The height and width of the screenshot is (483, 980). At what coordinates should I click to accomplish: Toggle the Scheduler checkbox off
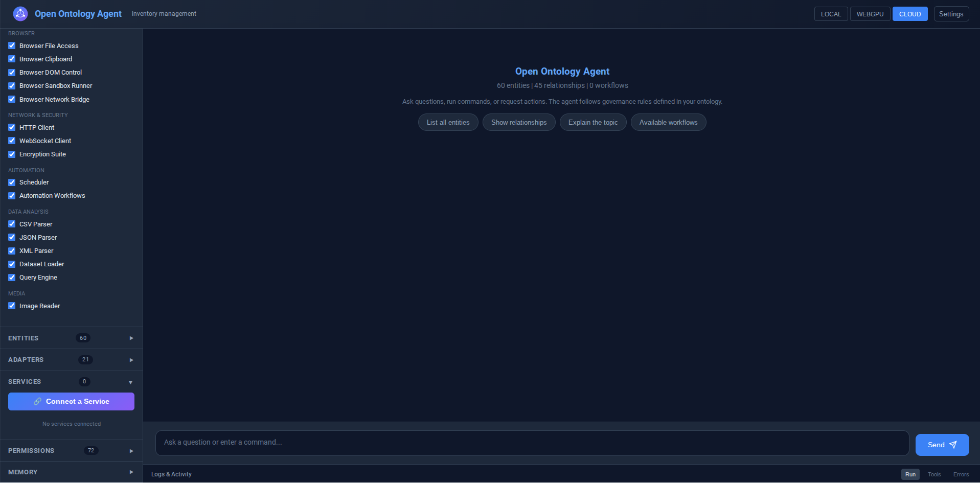tap(12, 182)
